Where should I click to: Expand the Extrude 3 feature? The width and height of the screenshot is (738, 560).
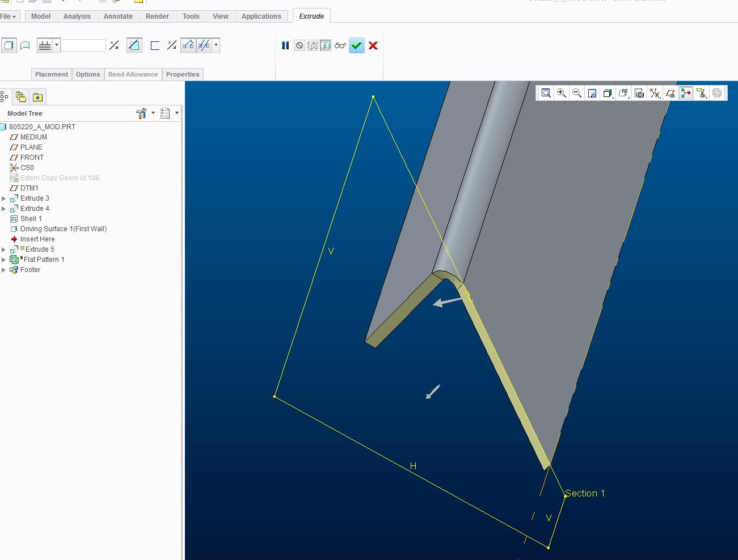(4, 198)
